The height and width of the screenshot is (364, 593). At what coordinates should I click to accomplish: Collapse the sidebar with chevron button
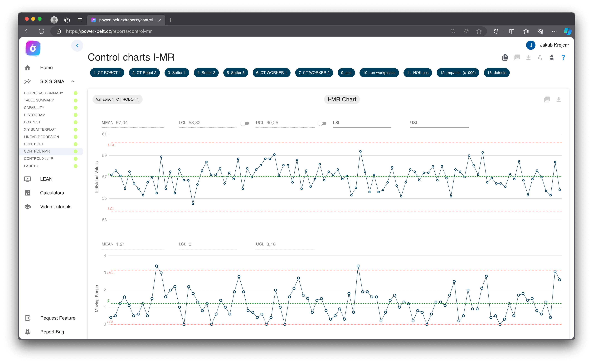pyautogui.click(x=77, y=45)
